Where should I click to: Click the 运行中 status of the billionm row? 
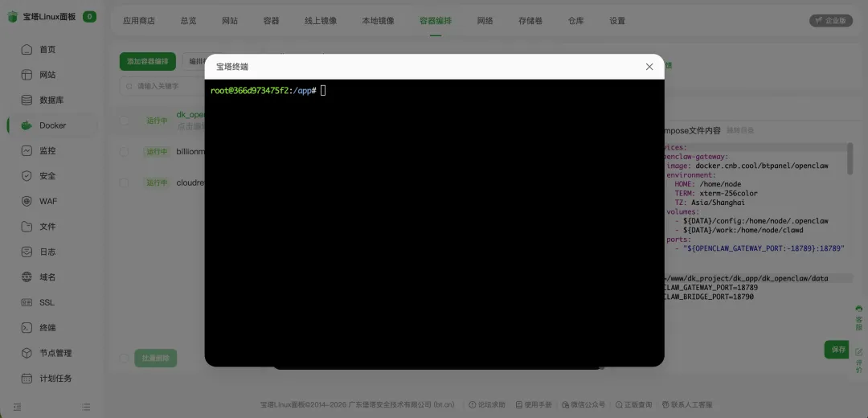pos(156,151)
